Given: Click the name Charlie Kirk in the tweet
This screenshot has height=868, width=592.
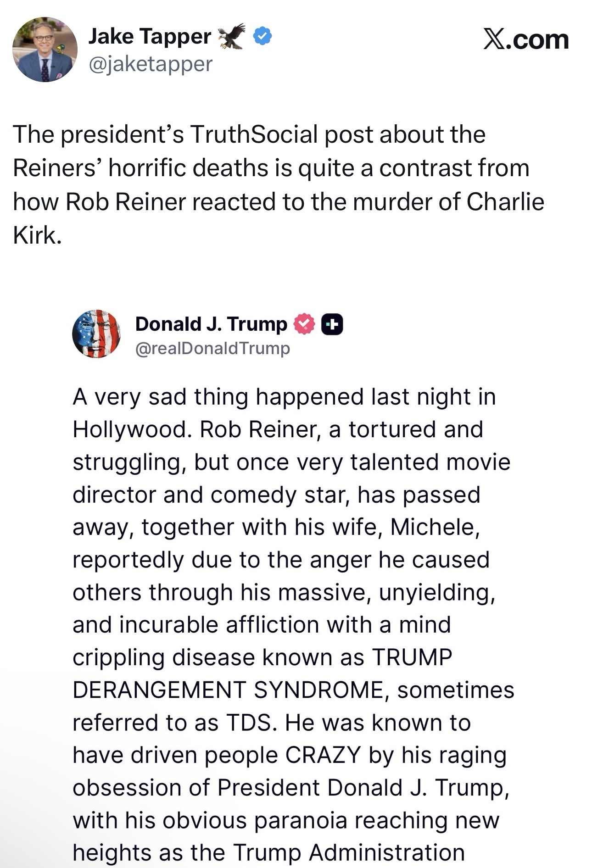Looking at the screenshot, I should pyautogui.click(x=505, y=202).
